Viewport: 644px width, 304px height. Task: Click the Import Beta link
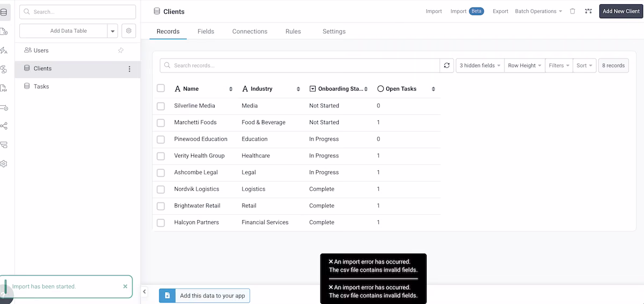(467, 11)
